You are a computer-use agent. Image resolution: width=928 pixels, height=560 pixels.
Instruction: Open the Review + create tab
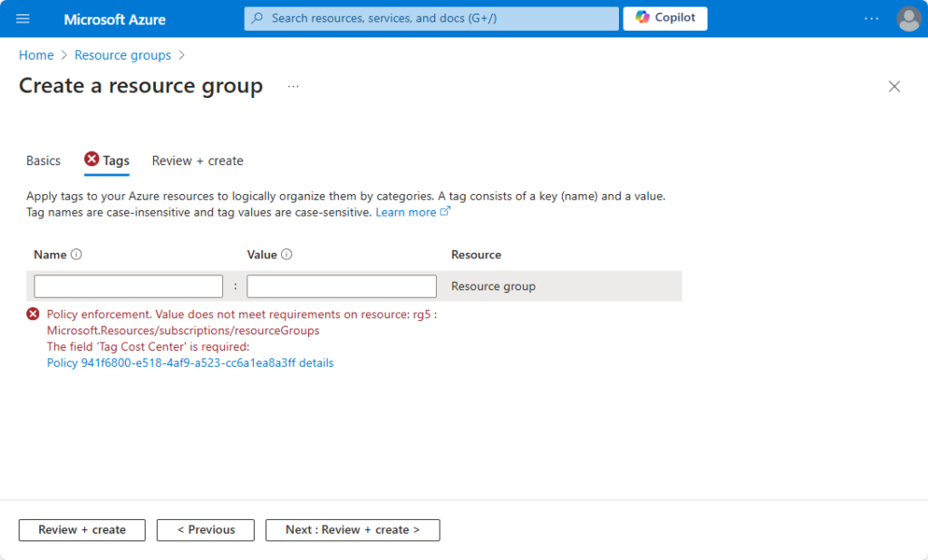click(197, 160)
